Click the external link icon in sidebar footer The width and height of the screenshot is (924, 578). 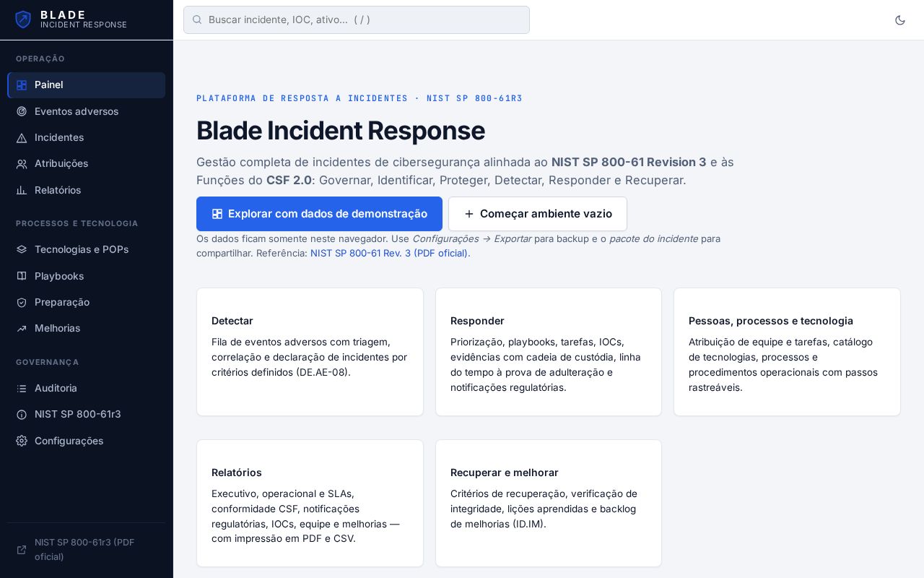[x=22, y=550]
